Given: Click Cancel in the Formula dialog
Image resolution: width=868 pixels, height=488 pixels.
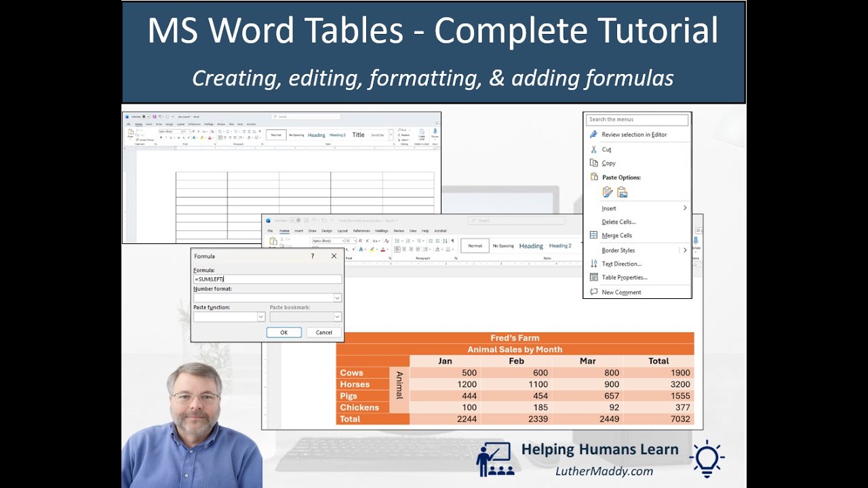Looking at the screenshot, I should click(324, 332).
